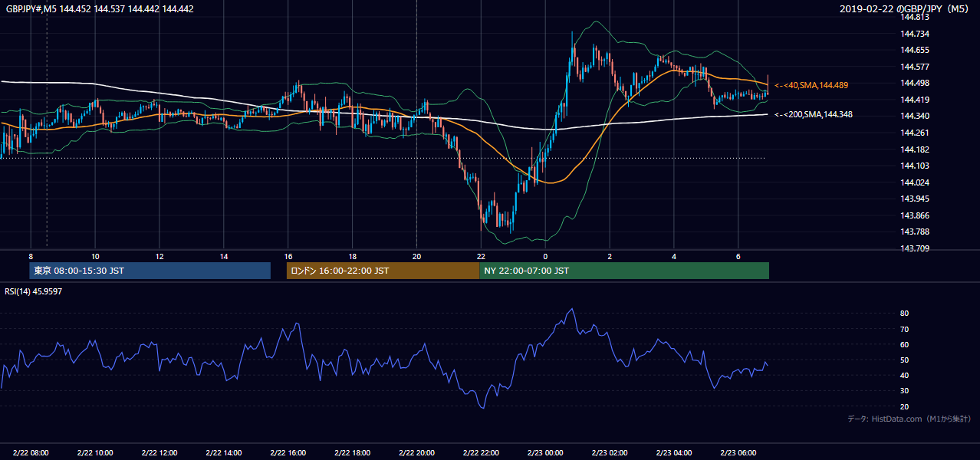The width and height of the screenshot is (980, 460).
Task: Select the 40 SMA 144.489 label
Action: point(811,85)
